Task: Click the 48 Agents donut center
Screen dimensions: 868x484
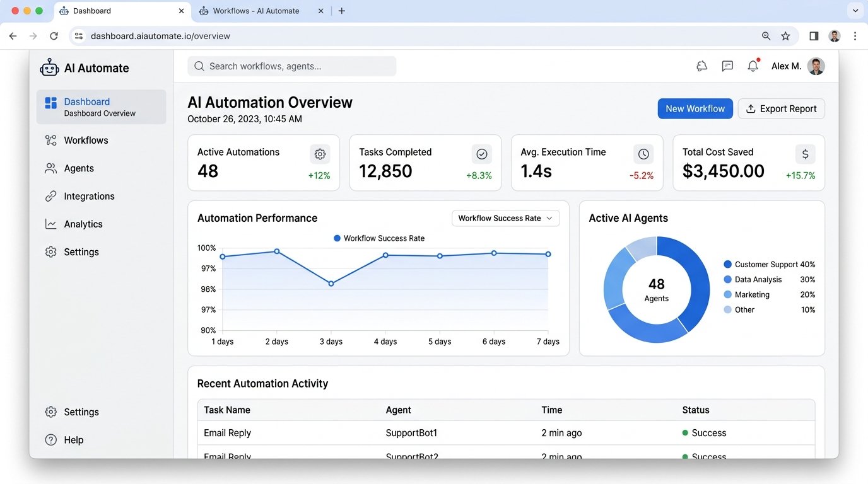Action: (657, 290)
